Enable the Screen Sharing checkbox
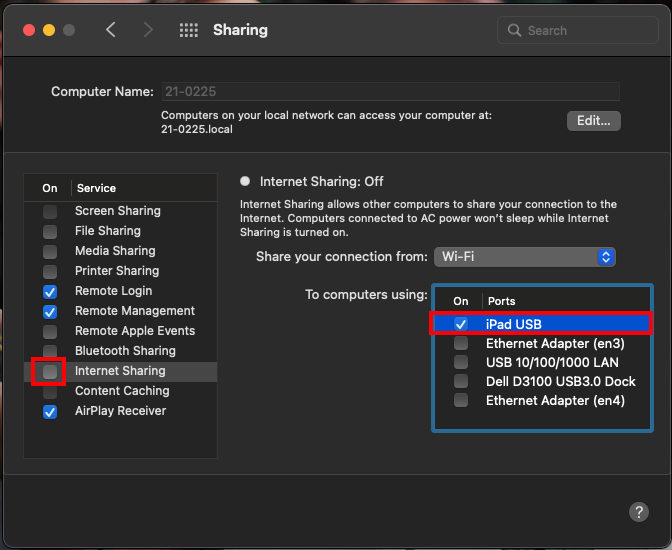 pos(50,211)
